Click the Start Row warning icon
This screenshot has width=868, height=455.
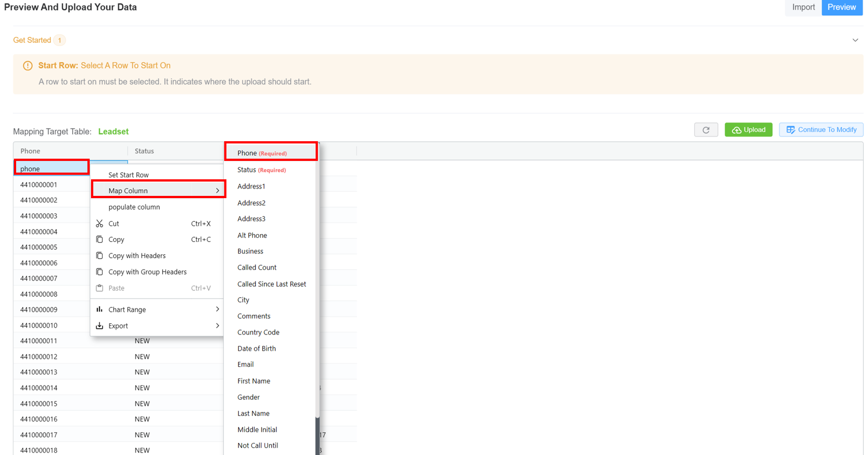click(x=28, y=66)
